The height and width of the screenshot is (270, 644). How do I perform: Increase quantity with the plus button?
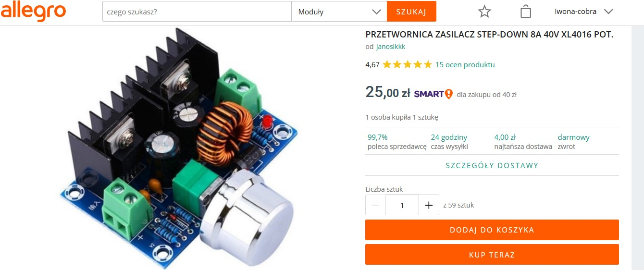click(x=429, y=205)
